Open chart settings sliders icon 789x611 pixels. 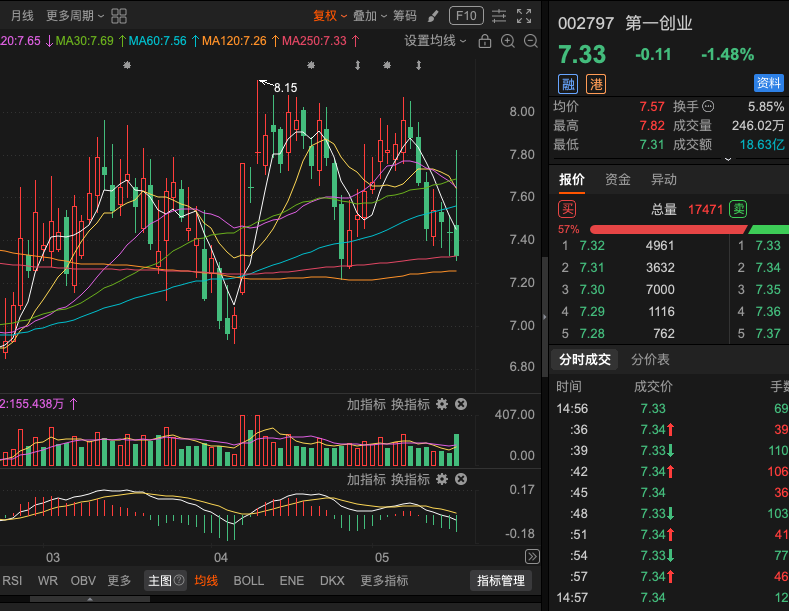[499, 16]
